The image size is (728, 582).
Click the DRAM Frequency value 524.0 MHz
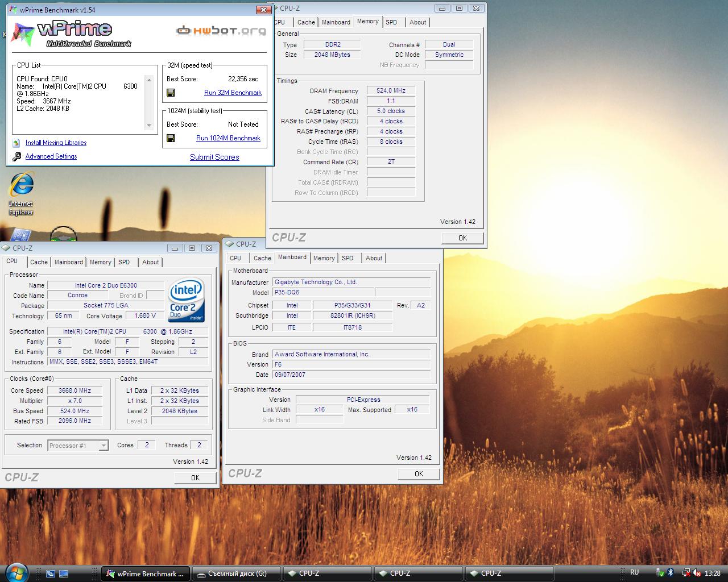coord(391,90)
